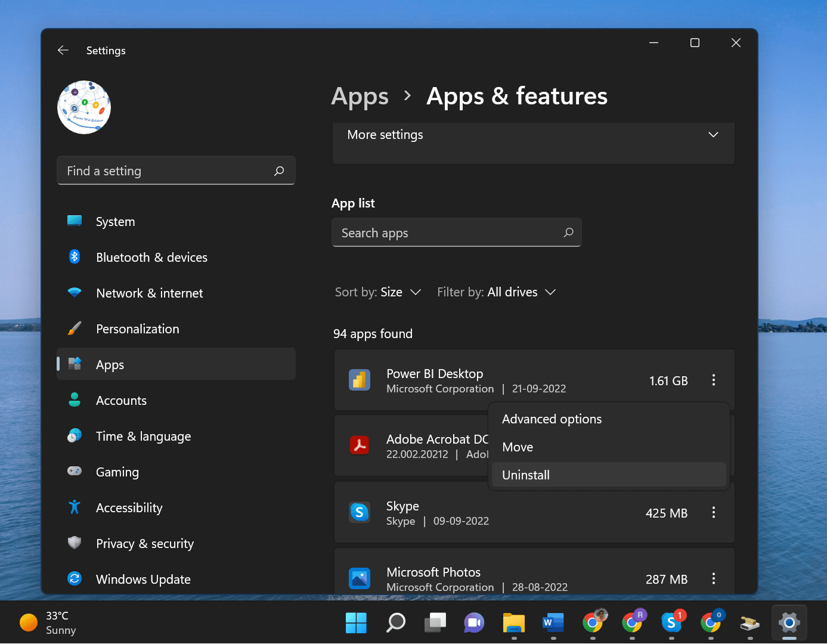
Task: Click the Skype app icon in list
Action: (360, 512)
